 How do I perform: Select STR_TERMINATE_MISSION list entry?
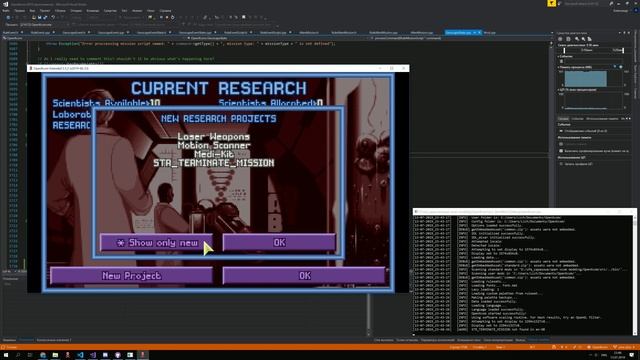pos(213,163)
